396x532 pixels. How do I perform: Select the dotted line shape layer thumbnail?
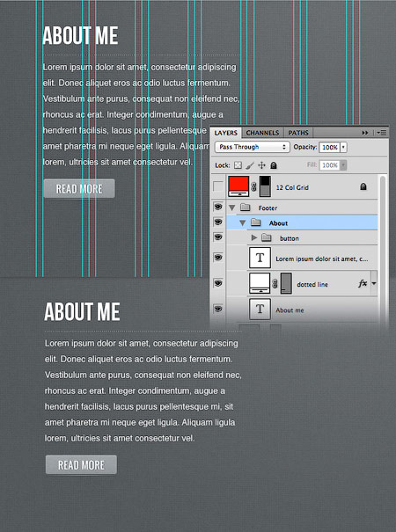point(260,283)
